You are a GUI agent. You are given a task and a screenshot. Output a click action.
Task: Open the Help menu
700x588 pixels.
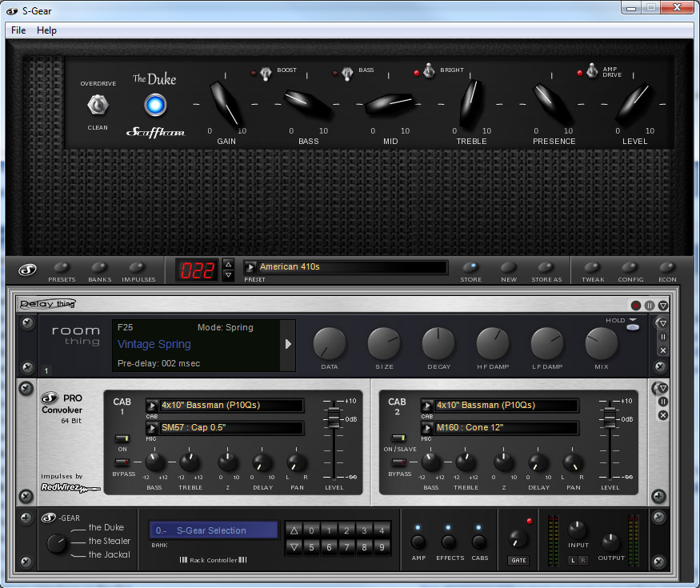(x=46, y=30)
